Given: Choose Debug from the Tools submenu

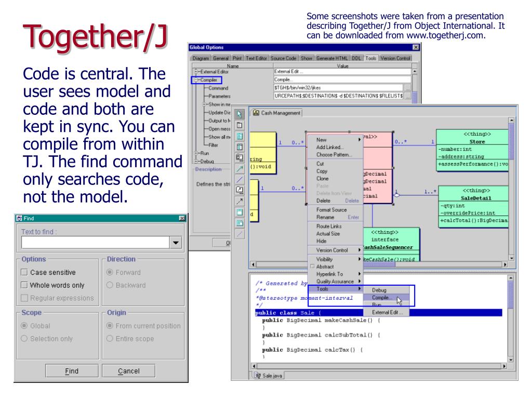Looking at the screenshot, I should pos(386,290).
